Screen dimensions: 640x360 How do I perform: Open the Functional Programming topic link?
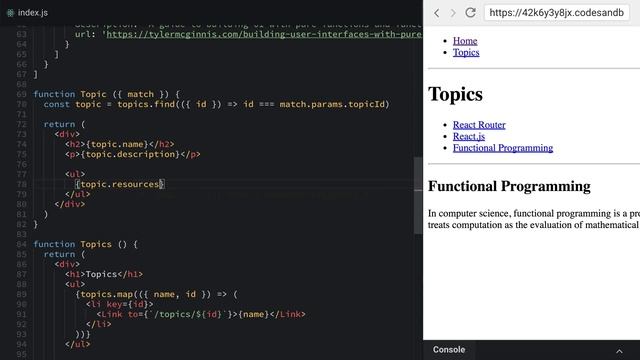tap(503, 147)
